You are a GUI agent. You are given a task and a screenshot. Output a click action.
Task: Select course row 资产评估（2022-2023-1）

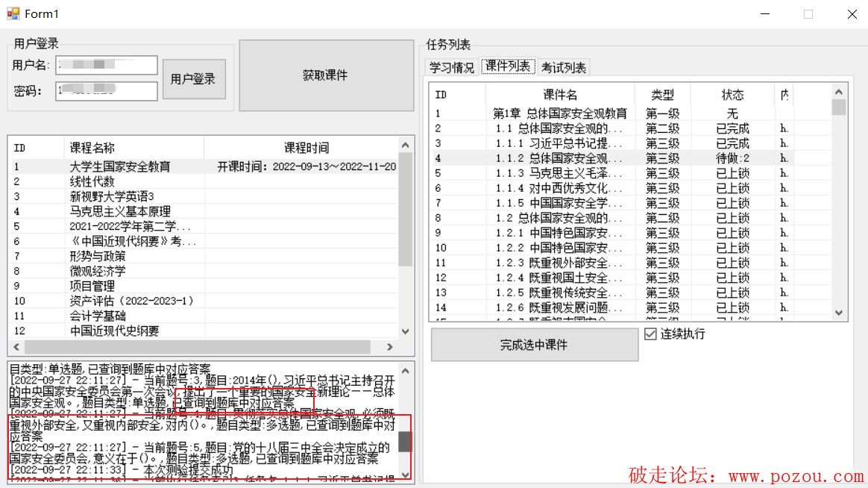tap(204, 301)
